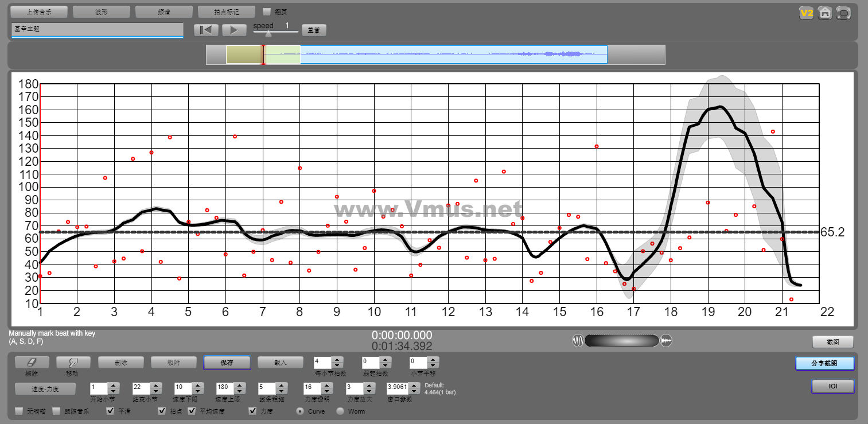Viewport: 868px width, 424px height.
Task: Uncheck the 平滑 smoothing checkbox
Action: 111,411
